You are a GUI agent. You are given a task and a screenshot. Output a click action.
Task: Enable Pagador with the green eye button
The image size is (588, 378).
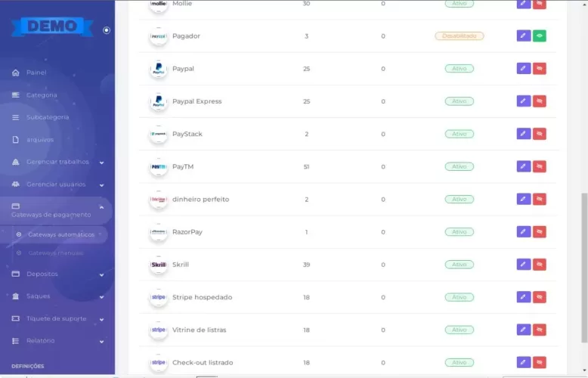tap(540, 36)
